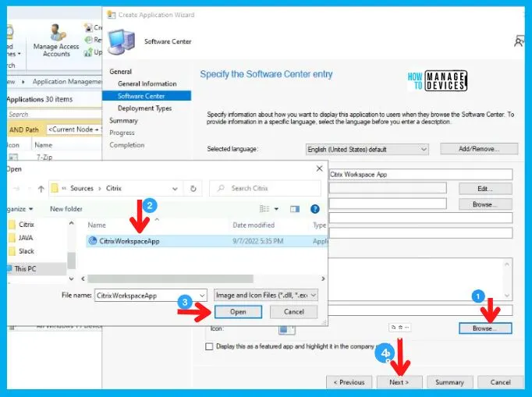The height and width of the screenshot is (397, 532).
Task: Click the navigation pane vertical scrollbar
Action: coord(71,261)
